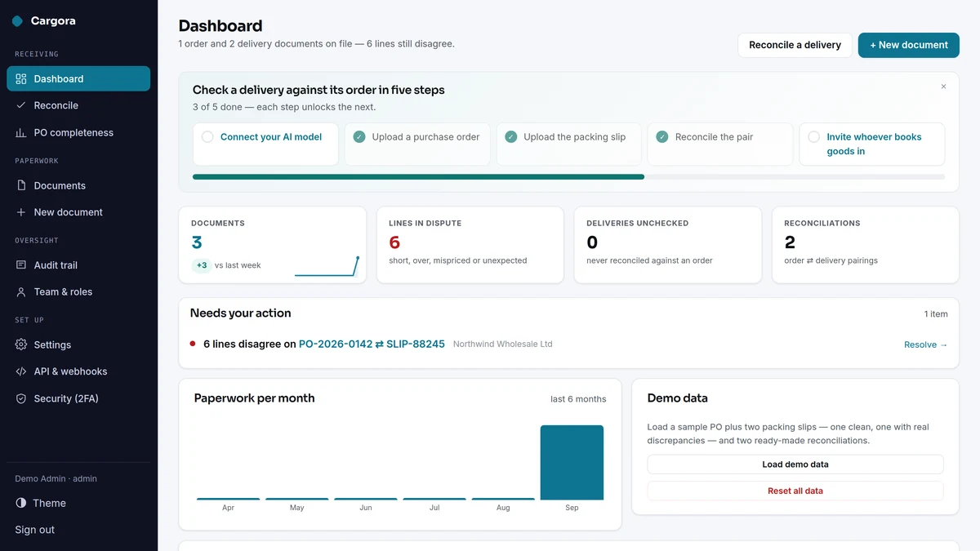Click the Reconciliations value 2

tap(790, 242)
